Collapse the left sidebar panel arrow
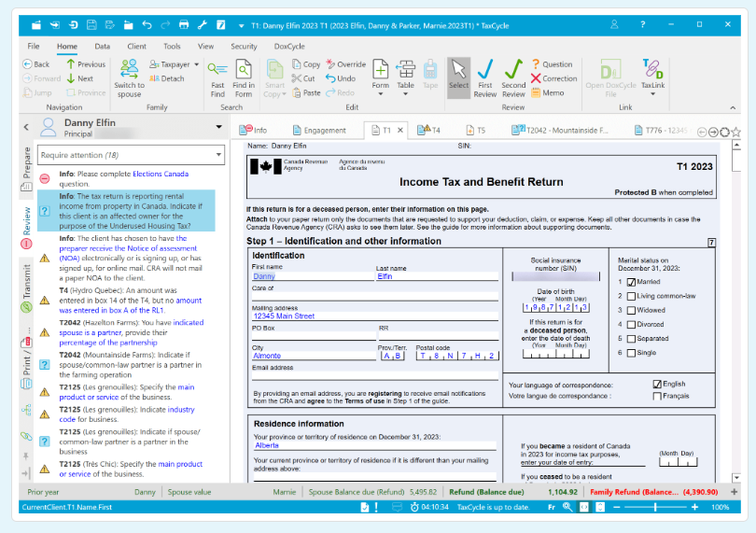The height and width of the screenshot is (533, 756). (26, 127)
